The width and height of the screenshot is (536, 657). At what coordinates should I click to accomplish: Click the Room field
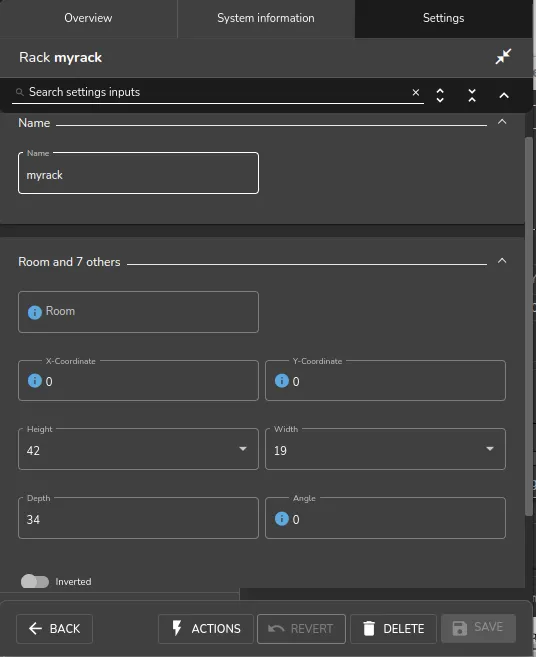(138, 312)
